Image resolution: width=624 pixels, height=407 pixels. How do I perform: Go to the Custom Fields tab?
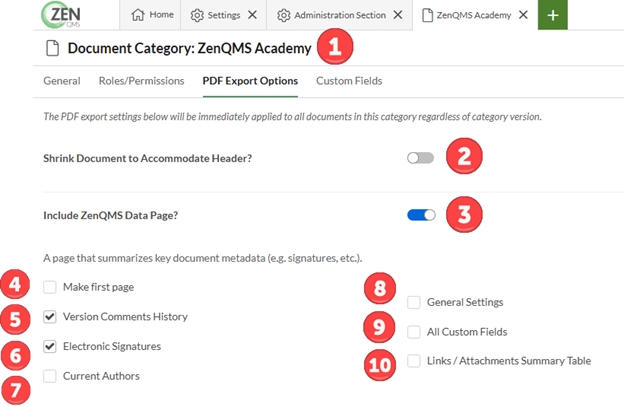(x=349, y=81)
